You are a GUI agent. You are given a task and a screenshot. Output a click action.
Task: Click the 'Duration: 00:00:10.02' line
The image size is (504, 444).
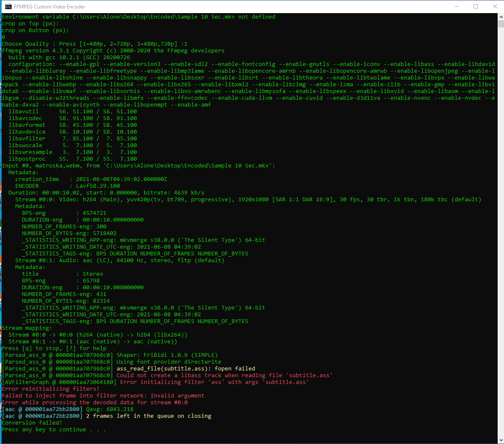pyautogui.click(x=106, y=192)
